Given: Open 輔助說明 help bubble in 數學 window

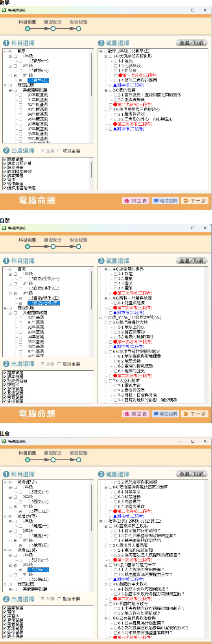Looking at the screenshot, I should pos(165,201).
